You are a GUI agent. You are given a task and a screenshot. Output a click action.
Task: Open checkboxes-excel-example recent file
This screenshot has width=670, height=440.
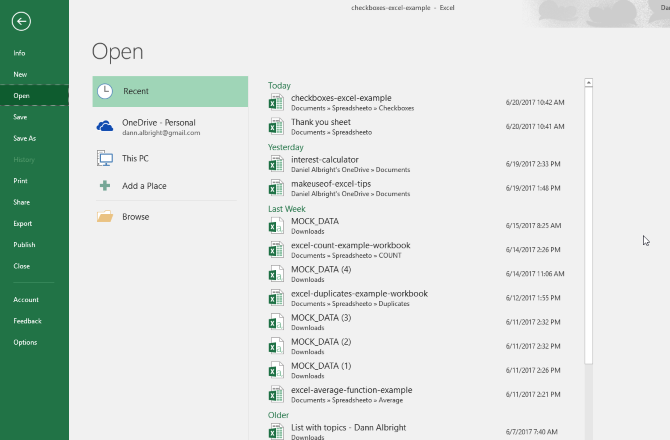341,98
